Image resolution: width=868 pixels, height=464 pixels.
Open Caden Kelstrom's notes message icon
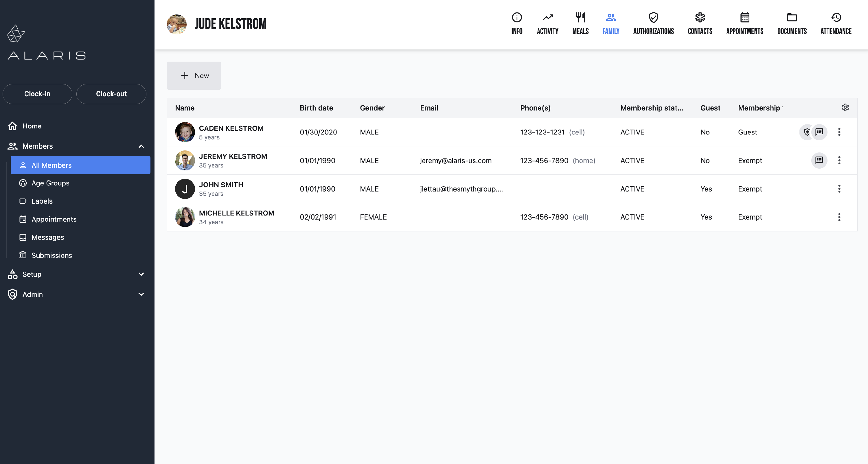coord(819,132)
